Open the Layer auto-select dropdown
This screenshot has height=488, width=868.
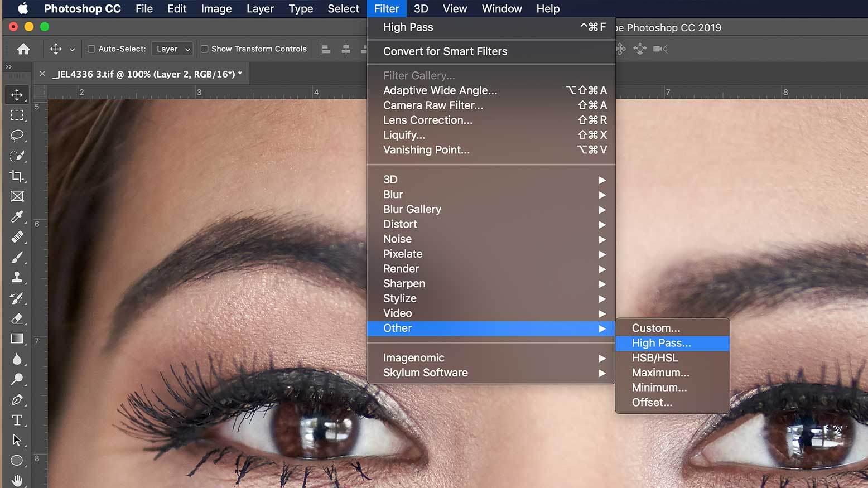pyautogui.click(x=172, y=49)
